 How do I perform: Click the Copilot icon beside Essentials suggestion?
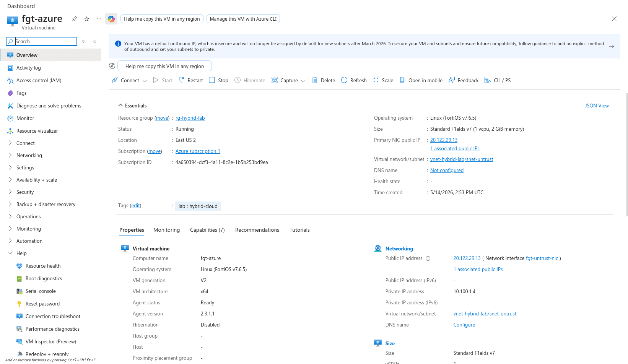pyautogui.click(x=112, y=66)
